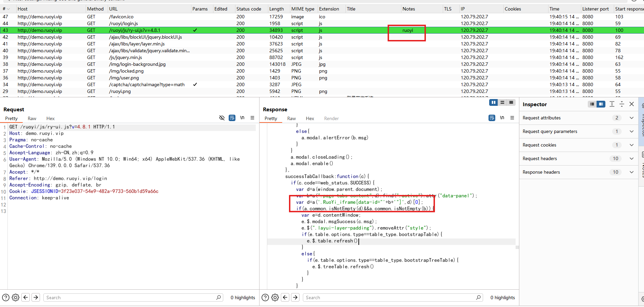This screenshot has width=644, height=307.
Task: Expand Response headers section
Action: click(631, 172)
